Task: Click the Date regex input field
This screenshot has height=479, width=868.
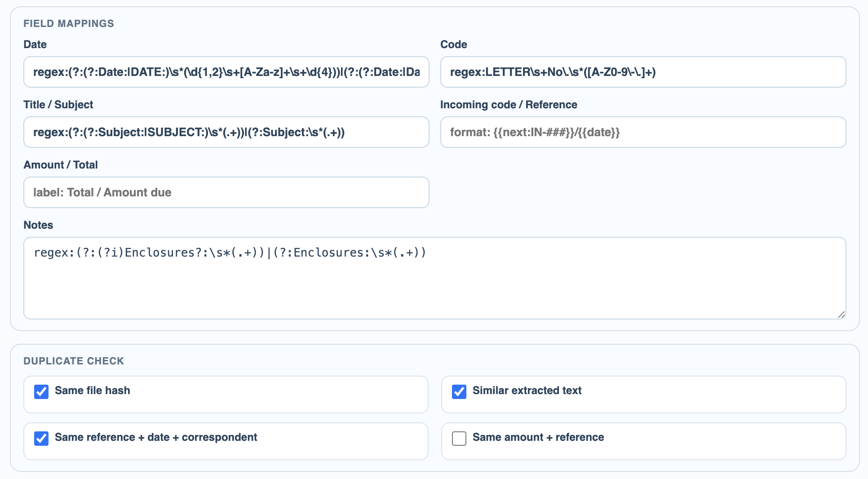Action: pos(226,72)
